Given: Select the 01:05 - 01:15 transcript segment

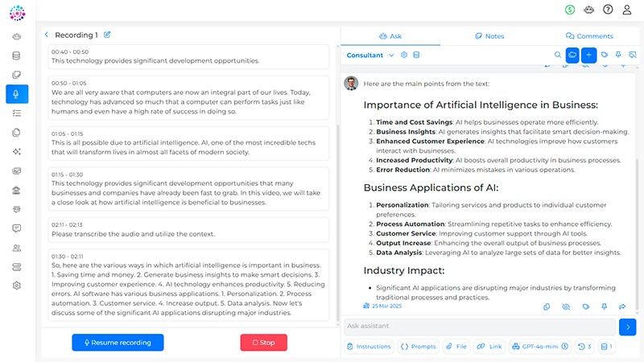Looking at the screenshot, I should 188,143.
